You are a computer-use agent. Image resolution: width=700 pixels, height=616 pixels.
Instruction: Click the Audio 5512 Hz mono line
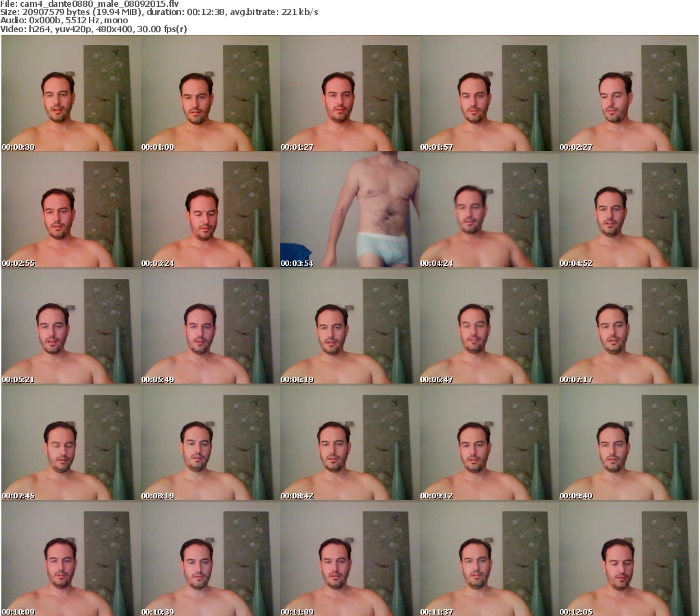coord(64,21)
